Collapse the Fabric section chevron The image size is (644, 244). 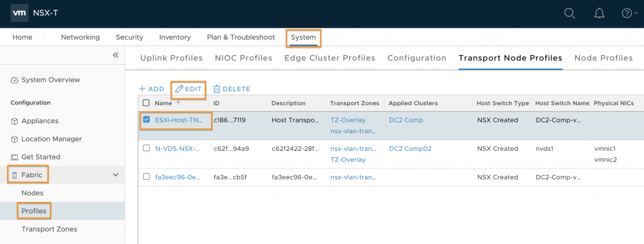tap(116, 175)
